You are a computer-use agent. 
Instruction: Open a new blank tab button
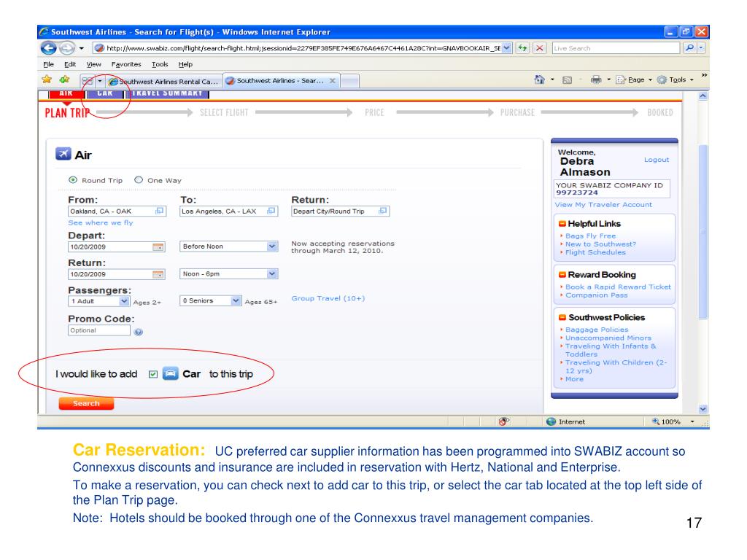point(349,82)
